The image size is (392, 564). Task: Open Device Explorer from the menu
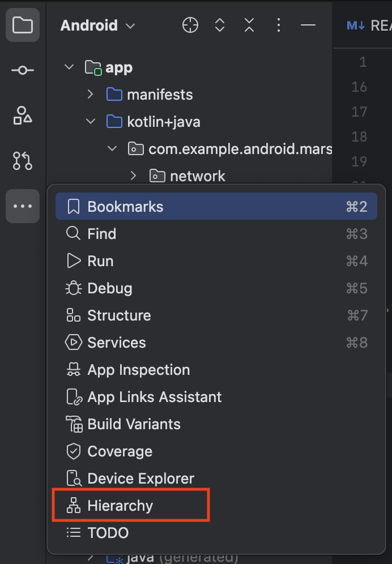coord(140,478)
